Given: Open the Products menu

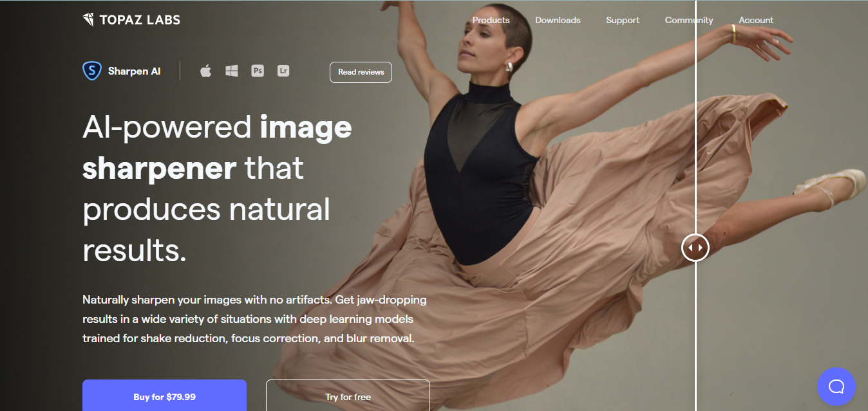Looking at the screenshot, I should pos(491,20).
